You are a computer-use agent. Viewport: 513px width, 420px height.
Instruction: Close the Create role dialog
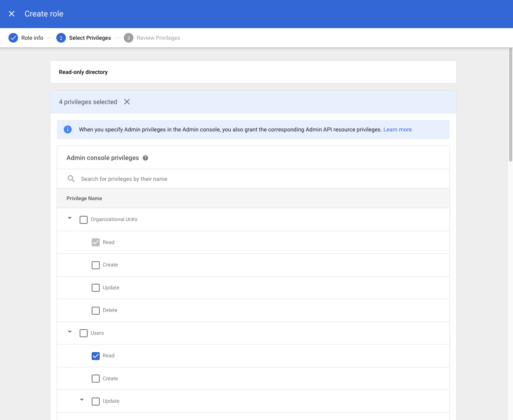point(12,14)
